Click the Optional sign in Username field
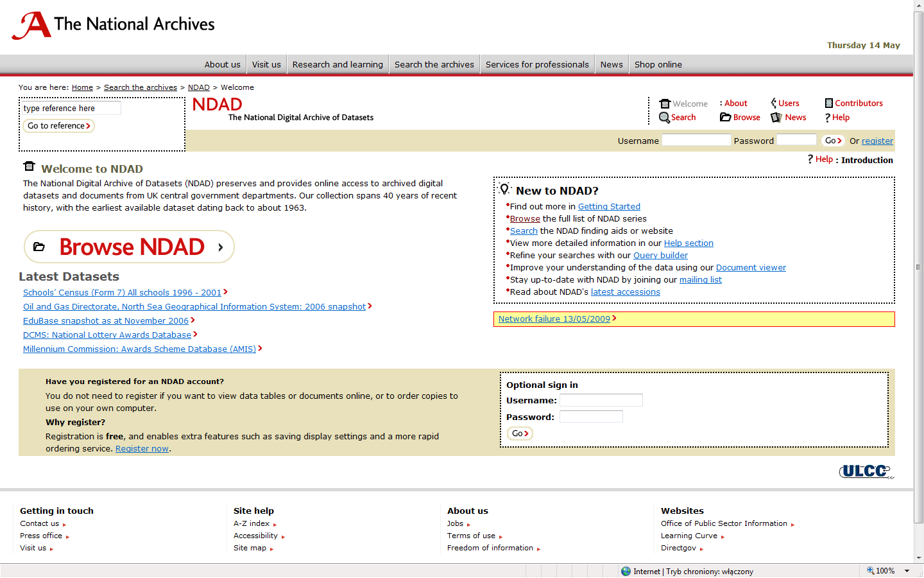This screenshot has width=924, height=578. 601,400
